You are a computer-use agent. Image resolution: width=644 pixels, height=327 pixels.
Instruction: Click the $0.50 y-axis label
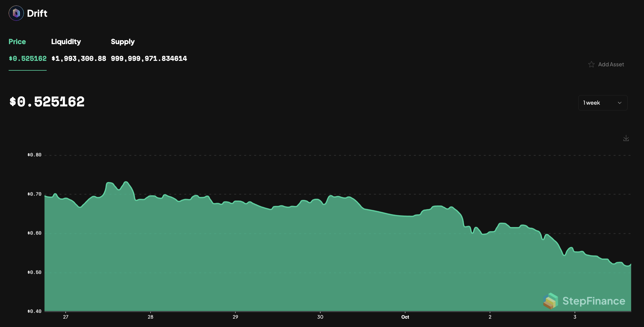click(34, 272)
